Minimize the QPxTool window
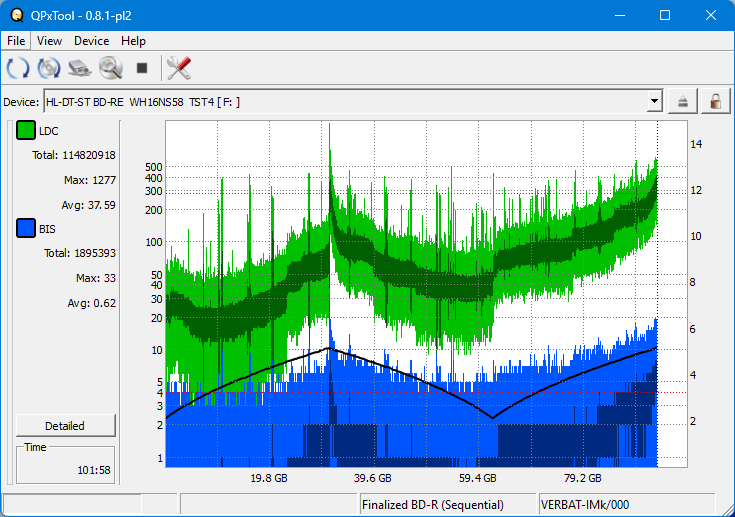The image size is (735, 517). pos(620,15)
